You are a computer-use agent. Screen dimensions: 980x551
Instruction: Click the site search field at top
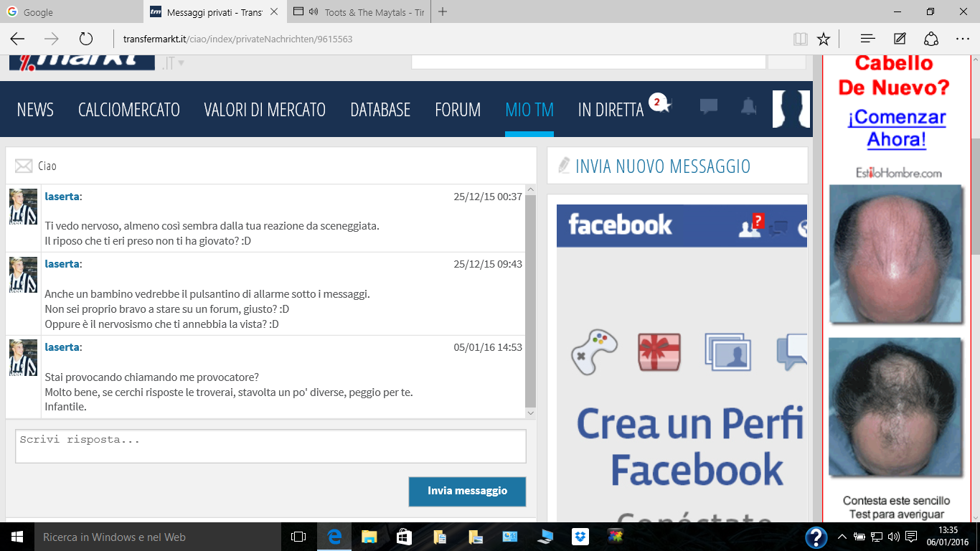[x=588, y=62]
